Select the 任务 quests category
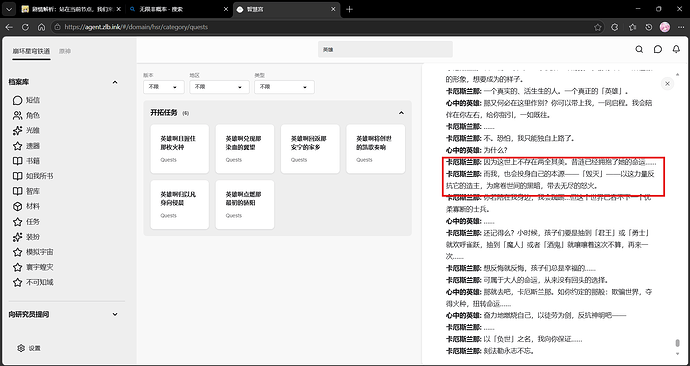The image size is (690, 366). point(26,222)
